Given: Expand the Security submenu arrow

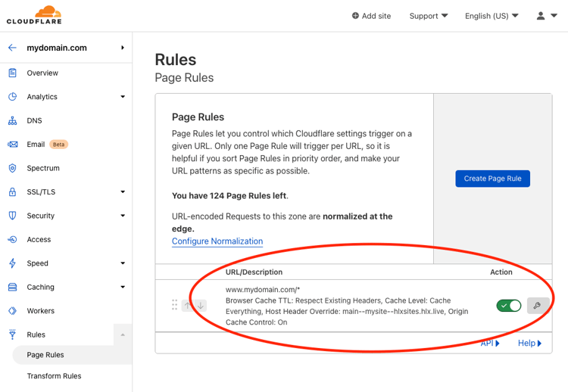Looking at the screenshot, I should pyautogui.click(x=123, y=216).
